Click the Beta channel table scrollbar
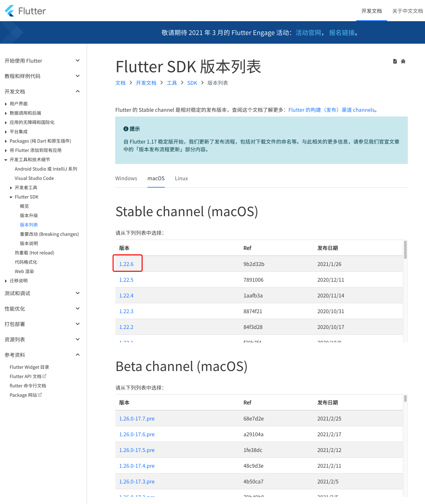The image size is (425, 504). coord(405,398)
